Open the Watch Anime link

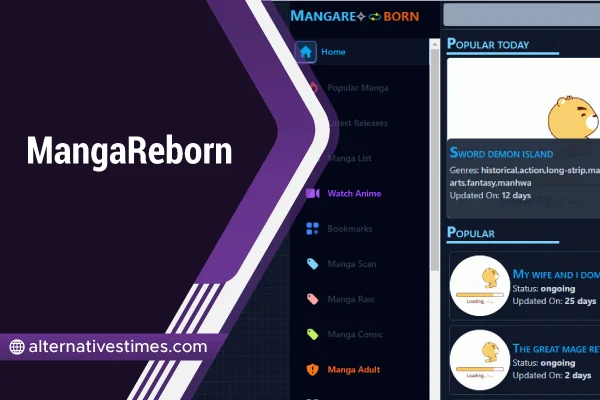coord(354,193)
